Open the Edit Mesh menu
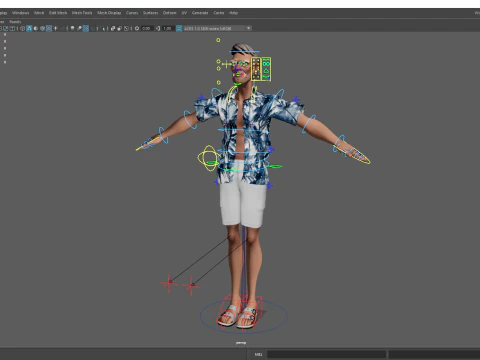The height and width of the screenshot is (360, 480). point(58,13)
